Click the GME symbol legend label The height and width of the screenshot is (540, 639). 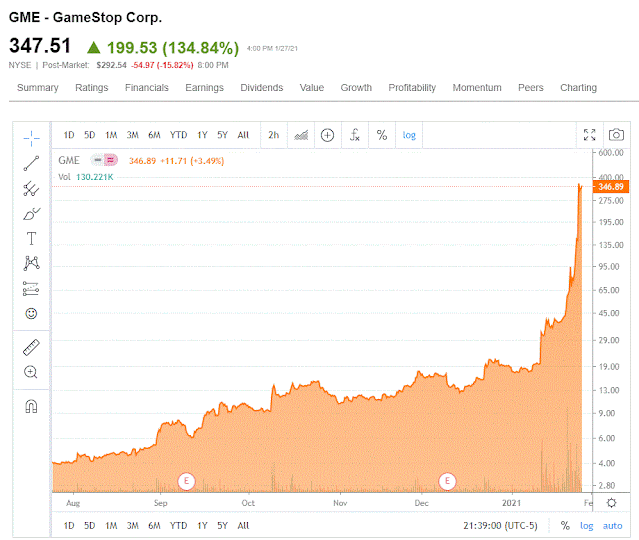coord(69,160)
